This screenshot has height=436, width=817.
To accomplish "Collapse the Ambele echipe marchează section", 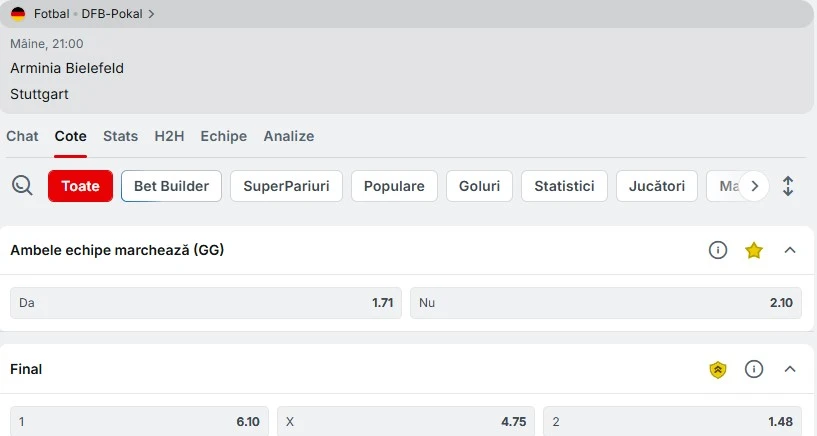I will 790,250.
